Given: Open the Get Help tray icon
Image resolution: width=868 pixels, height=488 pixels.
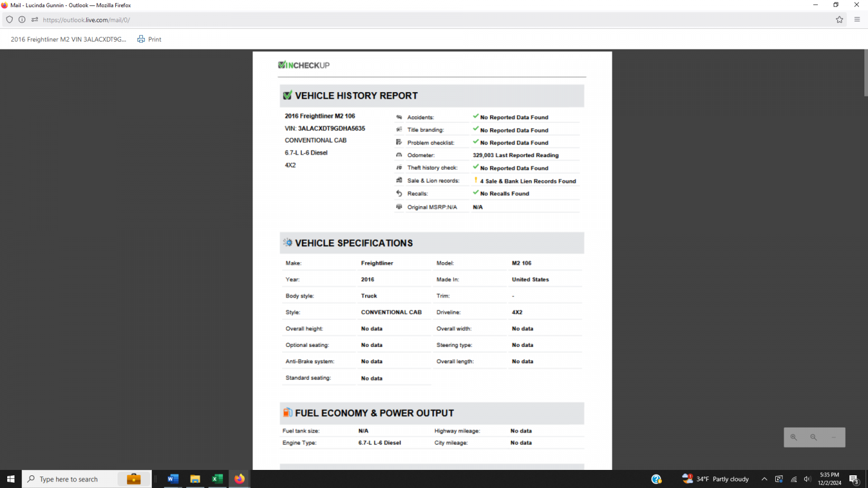Looking at the screenshot, I should (x=656, y=479).
